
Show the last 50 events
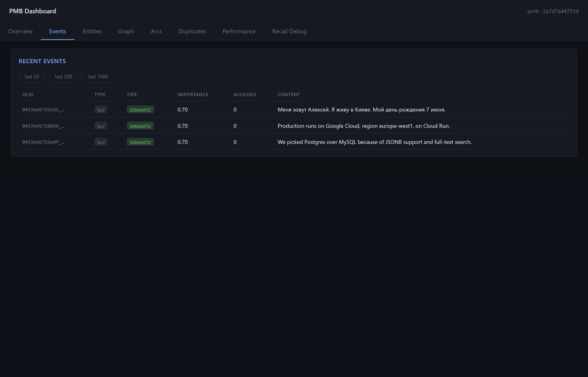point(32,76)
